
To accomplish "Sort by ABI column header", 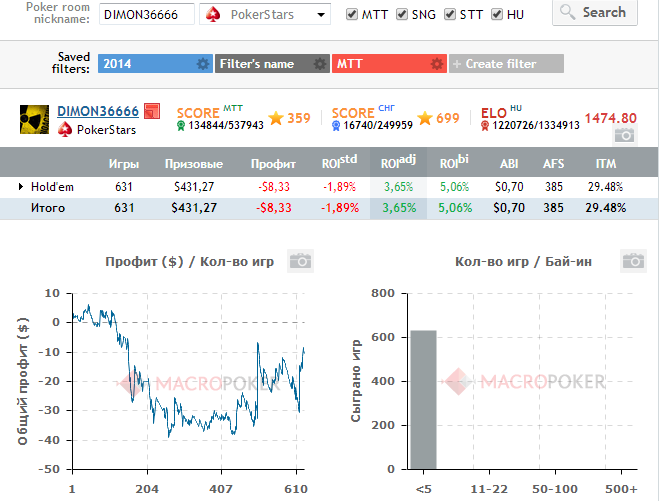I will coord(509,163).
